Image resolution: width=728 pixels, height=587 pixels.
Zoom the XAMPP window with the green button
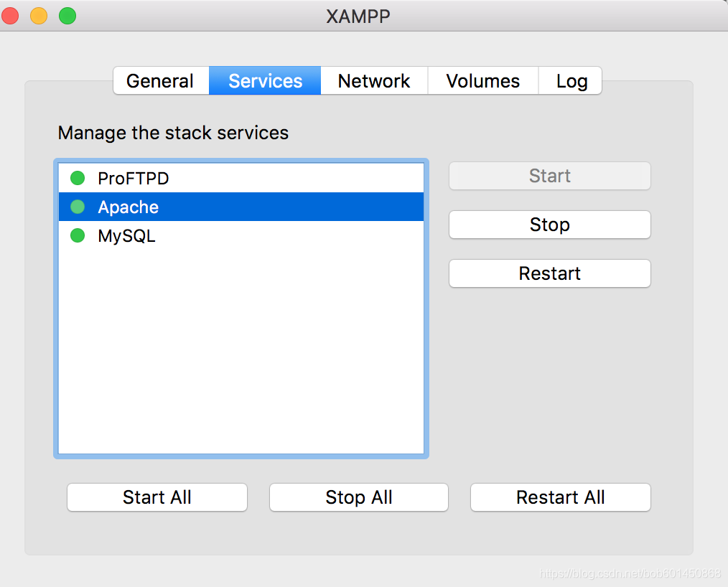[67, 16]
